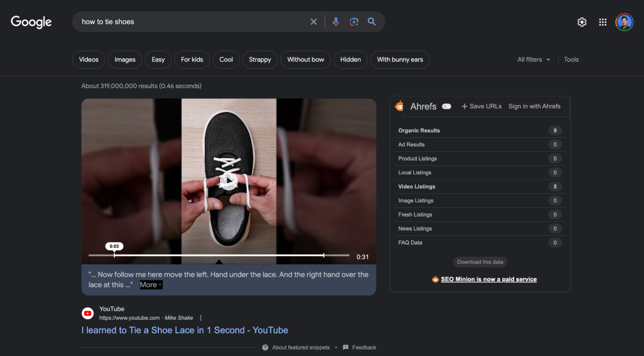Select the For kids filter chip
The width and height of the screenshot is (644, 356).
192,60
